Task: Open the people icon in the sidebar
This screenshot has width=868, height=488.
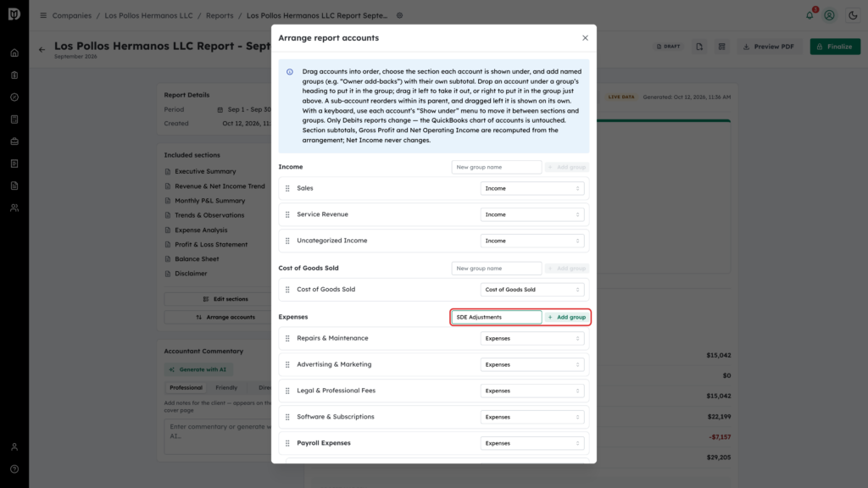Action: coord(14,208)
